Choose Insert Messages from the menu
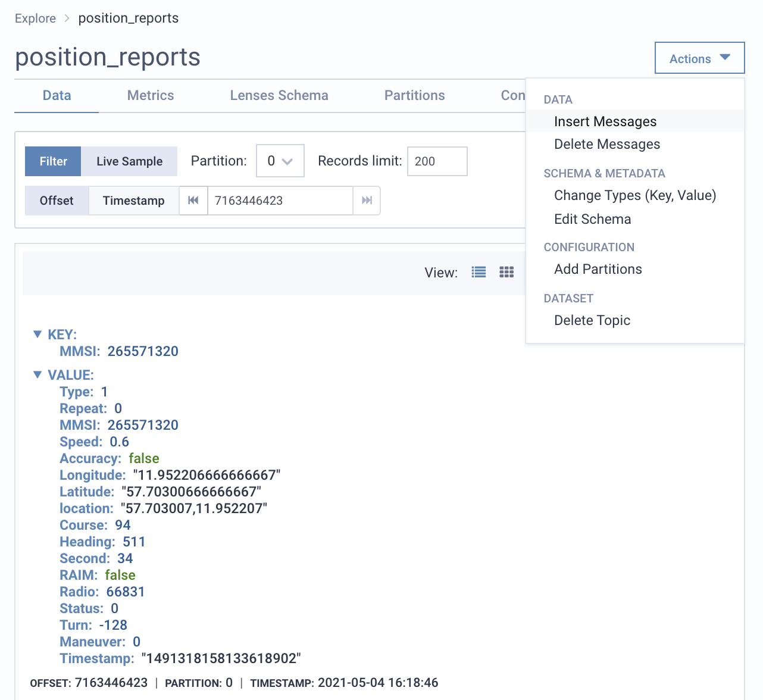763x700 pixels. coord(605,121)
